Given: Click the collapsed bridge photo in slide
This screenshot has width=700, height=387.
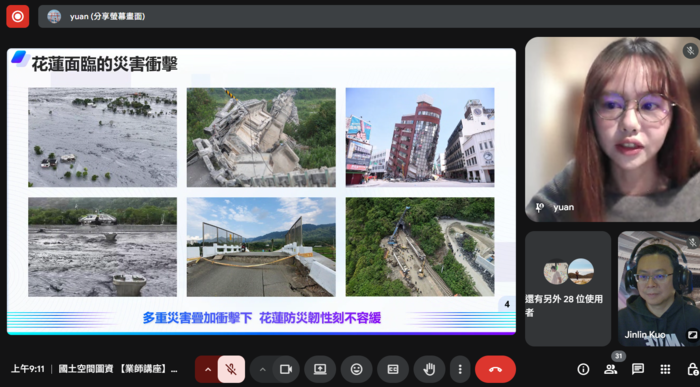Looking at the screenshot, I should pyautogui.click(x=261, y=137).
